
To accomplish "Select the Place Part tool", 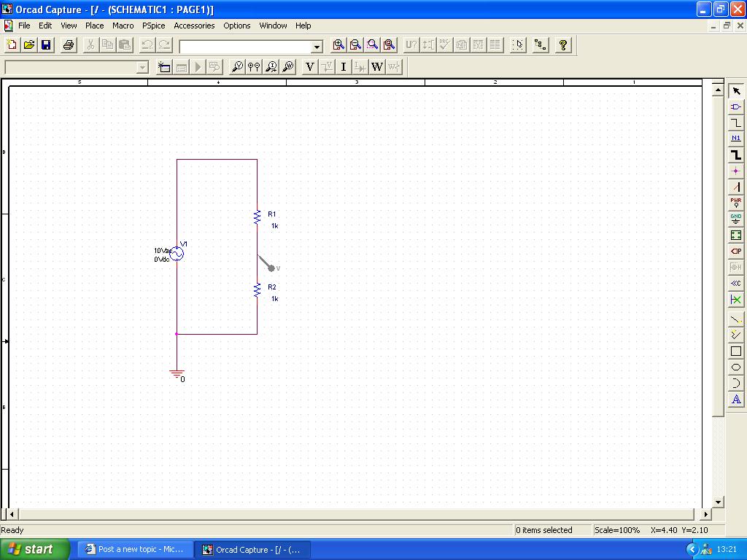I will [736, 107].
